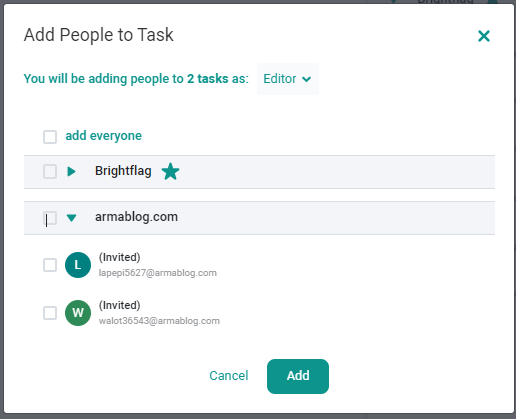Tick the add everyone checkbox
Image resolution: width=516 pixels, height=419 pixels.
coord(50,137)
